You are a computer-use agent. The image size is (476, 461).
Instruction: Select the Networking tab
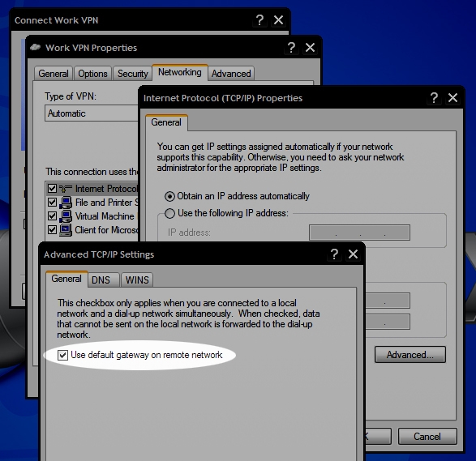180,72
